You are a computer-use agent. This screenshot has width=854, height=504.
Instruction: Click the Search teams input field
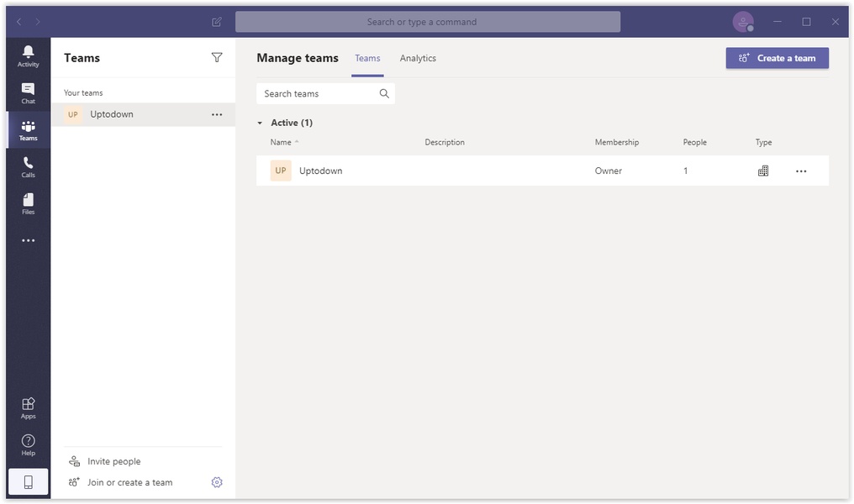318,94
